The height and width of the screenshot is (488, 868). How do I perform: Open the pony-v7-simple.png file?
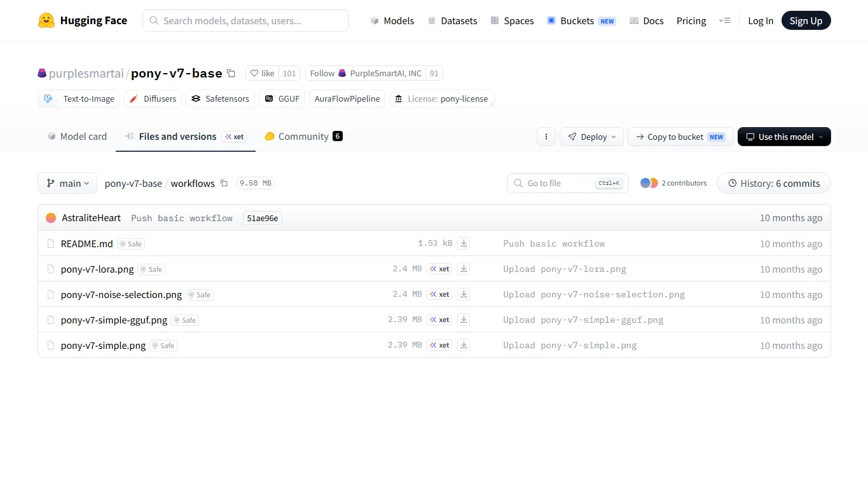(104, 345)
